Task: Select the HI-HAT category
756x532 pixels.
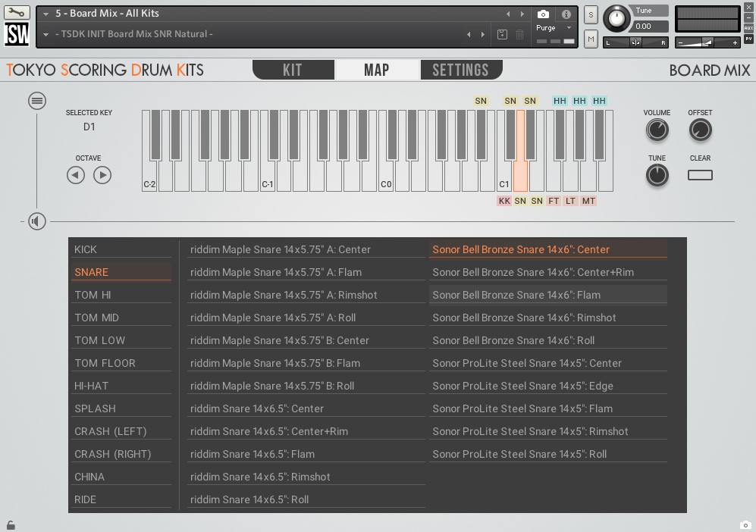Action: point(121,386)
